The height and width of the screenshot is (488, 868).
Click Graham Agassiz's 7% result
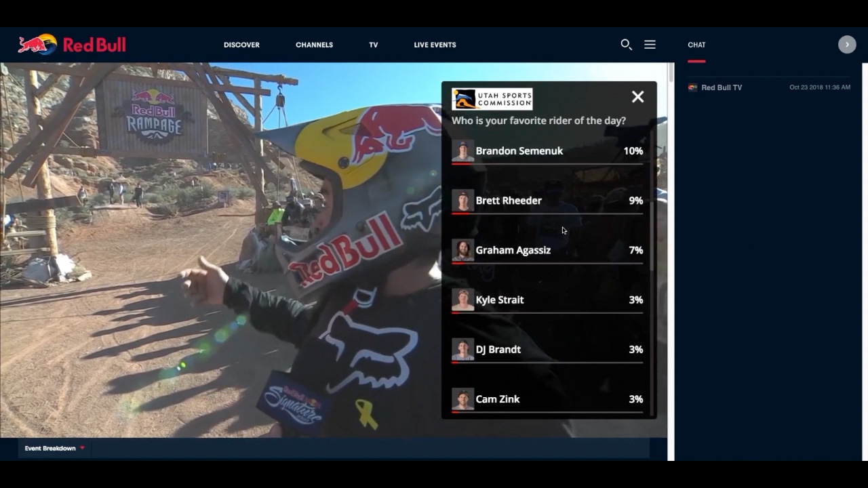pos(636,250)
